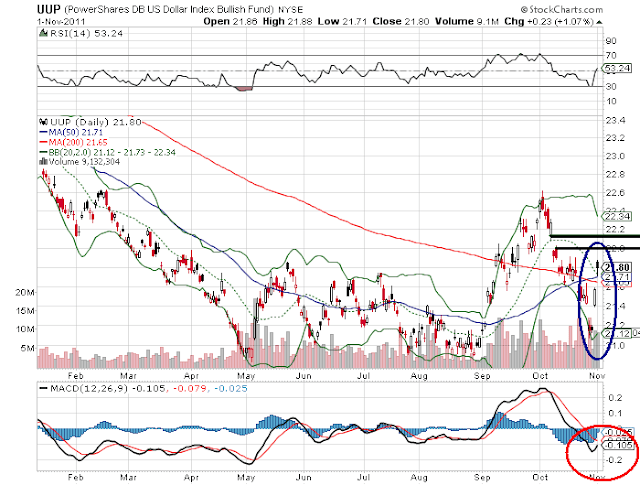Click the UUP (Daily) 21.80 legend entry
The width and height of the screenshot is (640, 485).
click(96, 122)
